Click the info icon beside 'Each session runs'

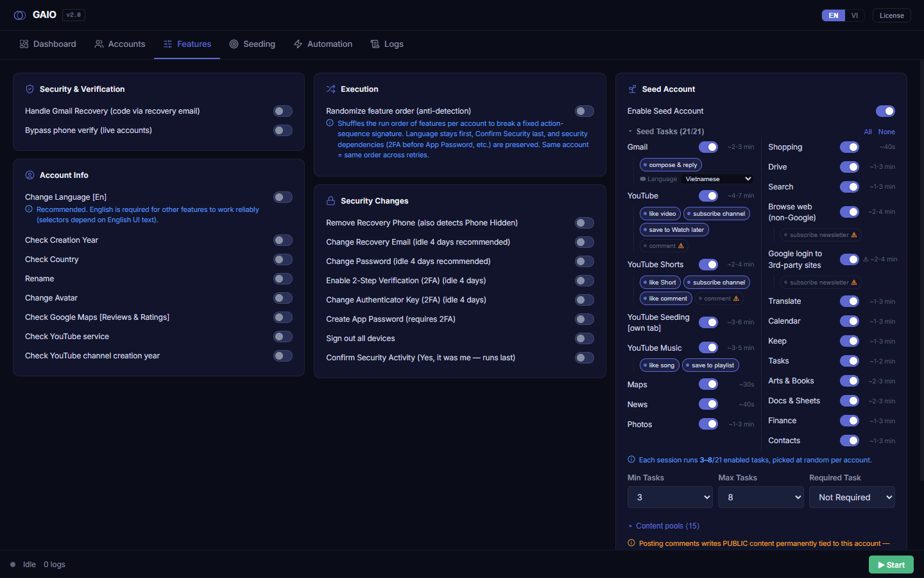click(631, 460)
